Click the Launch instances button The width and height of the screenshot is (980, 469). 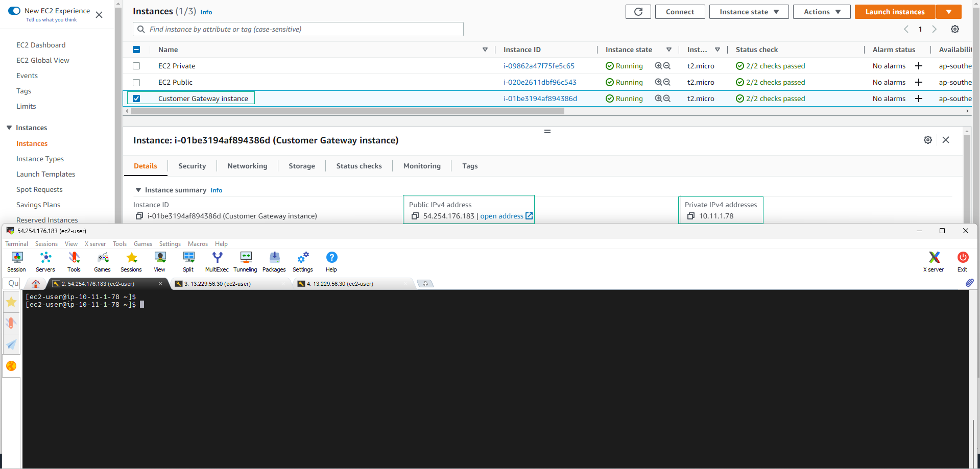[895, 12]
